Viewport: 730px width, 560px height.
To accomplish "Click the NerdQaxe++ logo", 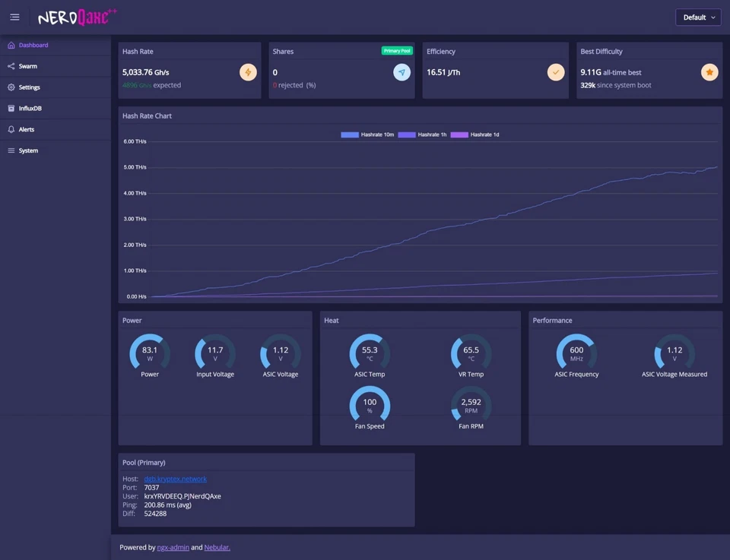I will tap(78, 17).
